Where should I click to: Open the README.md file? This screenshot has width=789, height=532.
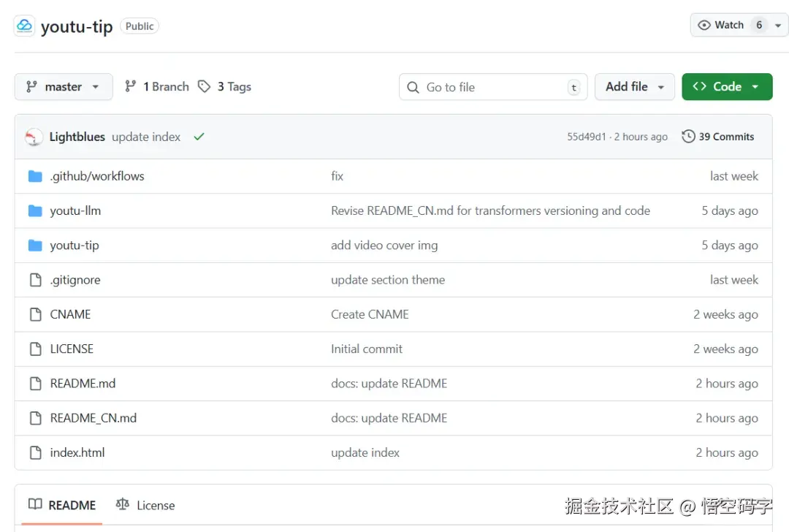click(x=83, y=384)
